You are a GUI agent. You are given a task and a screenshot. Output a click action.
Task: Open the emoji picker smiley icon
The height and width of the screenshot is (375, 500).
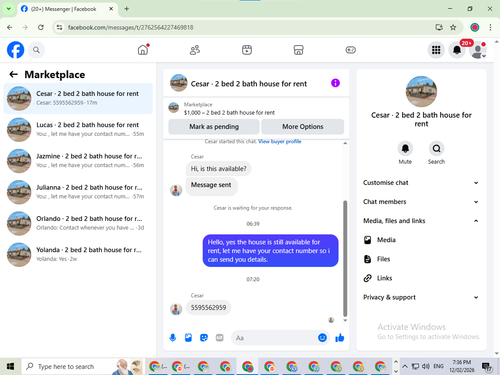click(x=322, y=338)
